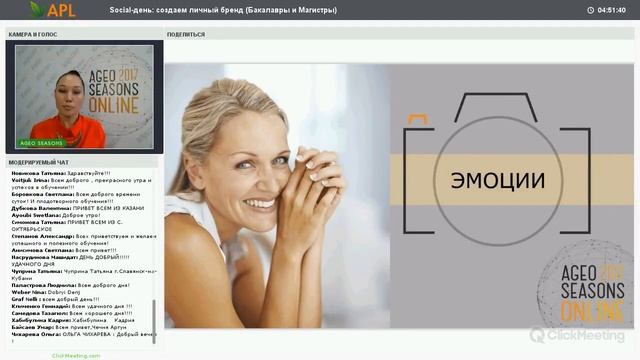
Task: Click the shared slide with ЭМОЦИИ
Action: point(399,196)
